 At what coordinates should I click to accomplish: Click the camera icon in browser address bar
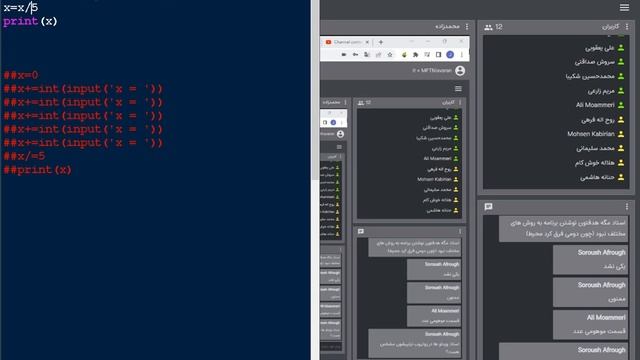point(344,55)
